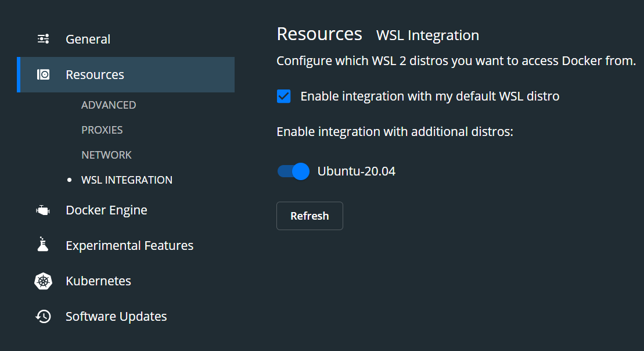Click the Resources disk icon in sidebar
The image size is (644, 351).
(x=44, y=74)
